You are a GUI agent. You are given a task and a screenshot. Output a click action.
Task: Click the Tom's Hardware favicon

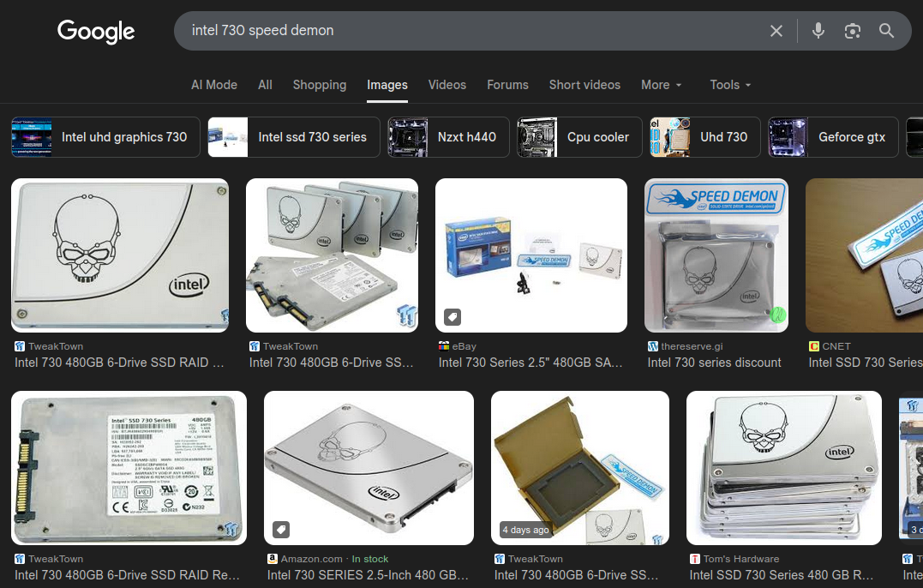coord(695,559)
